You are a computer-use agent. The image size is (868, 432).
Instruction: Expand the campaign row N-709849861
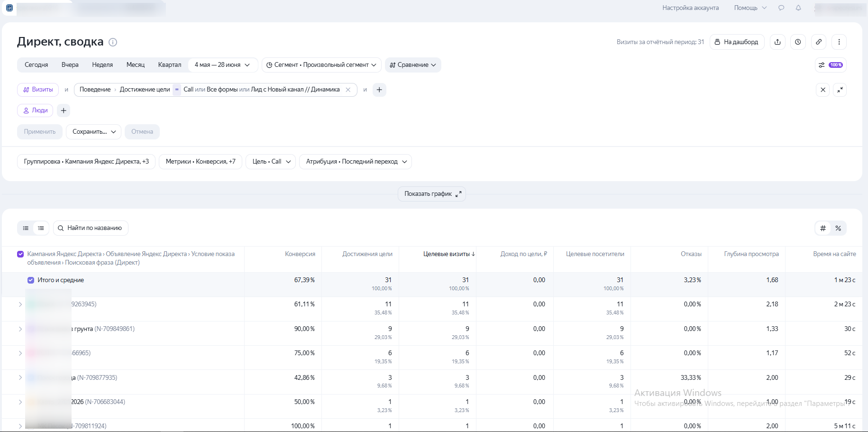[20, 329]
